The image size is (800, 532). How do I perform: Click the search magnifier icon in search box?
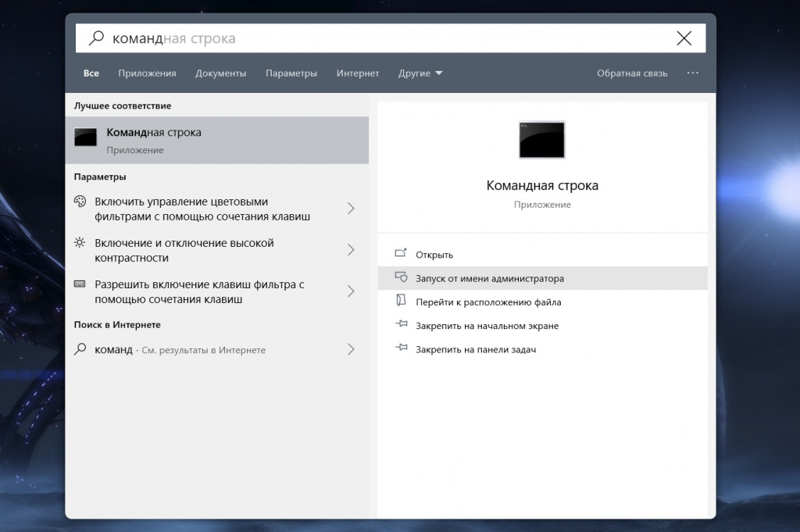[x=96, y=38]
